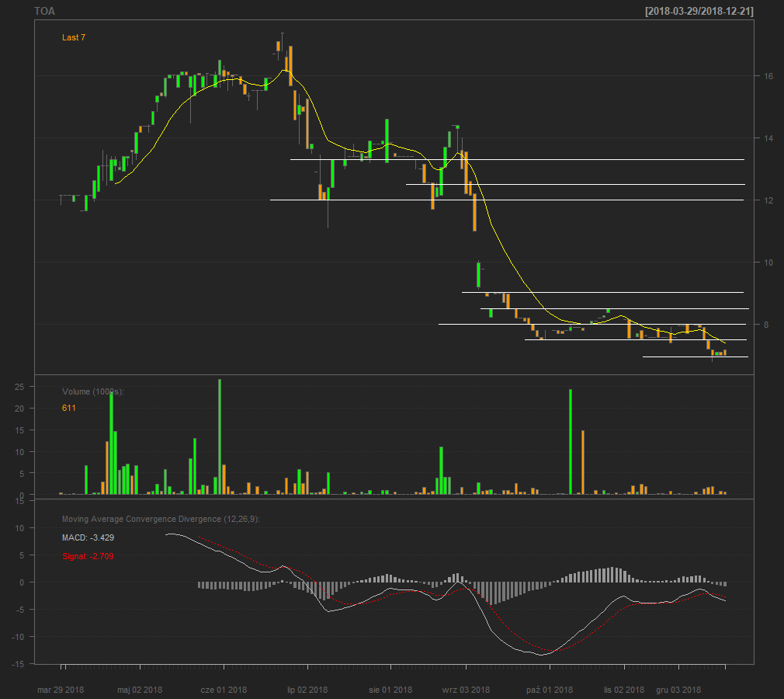Click the TOA ticker title
784x699 pixels.
click(44, 11)
